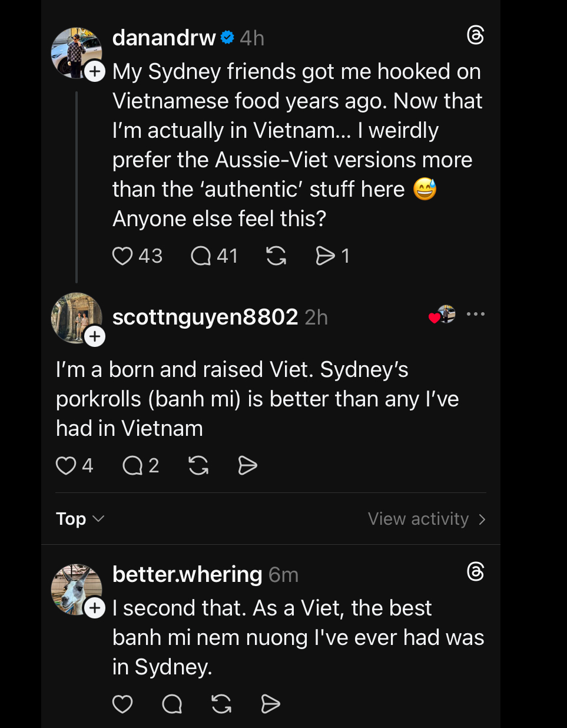Open danandrw's profile via username
Image resolution: width=567 pixels, height=728 pixels.
[164, 38]
